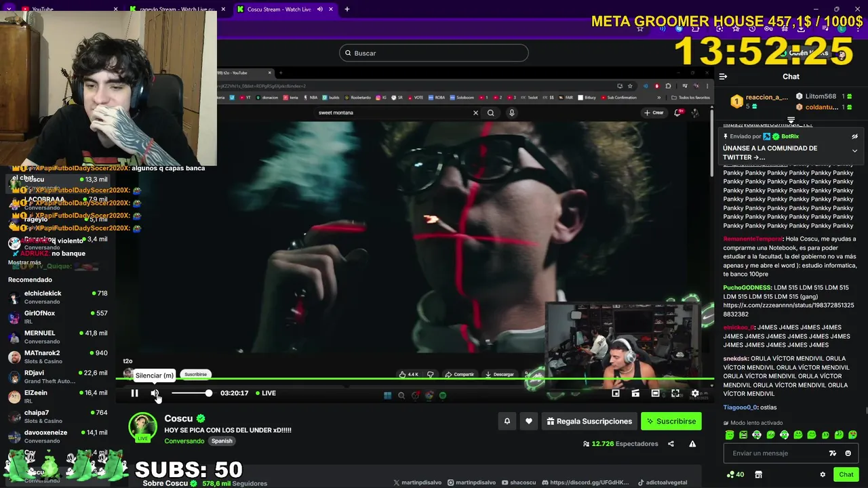Screen dimensions: 868x488
Task: Toggle notifications with the bell icon
Action: coord(507,421)
